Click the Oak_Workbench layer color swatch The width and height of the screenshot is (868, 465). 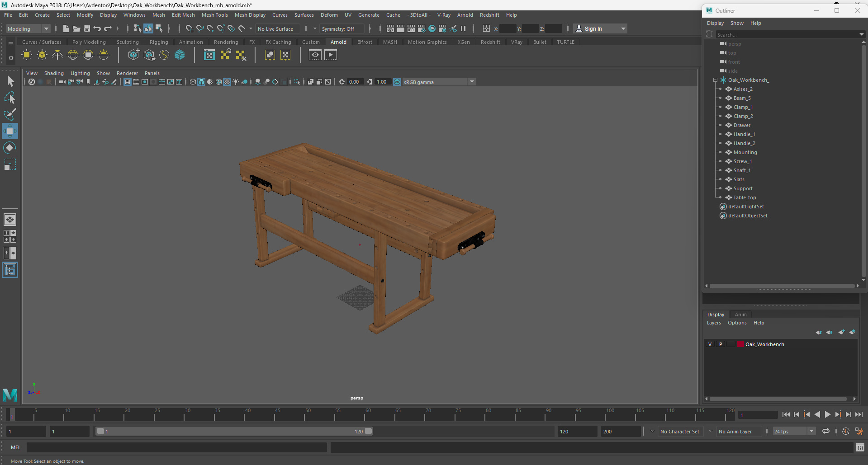coord(740,344)
